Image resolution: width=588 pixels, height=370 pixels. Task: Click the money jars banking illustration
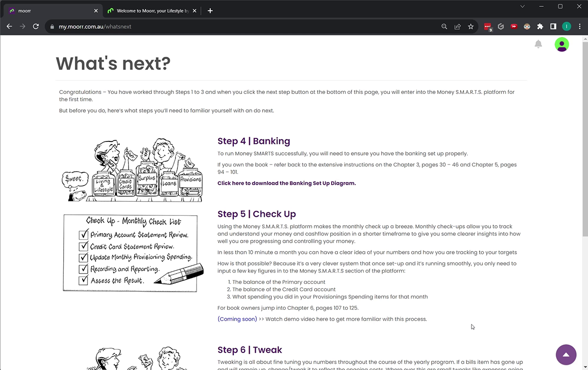click(132, 170)
